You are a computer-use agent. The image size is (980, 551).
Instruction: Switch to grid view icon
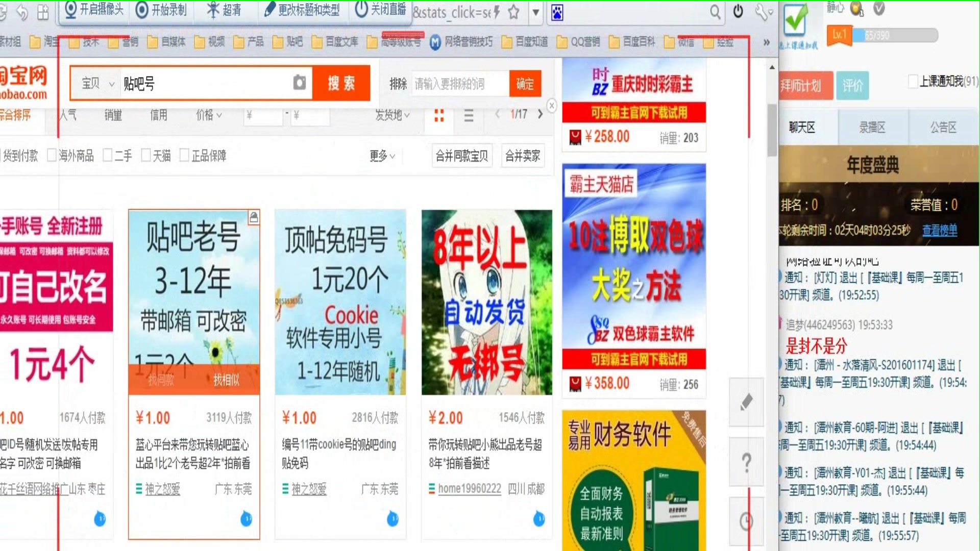[x=438, y=115]
